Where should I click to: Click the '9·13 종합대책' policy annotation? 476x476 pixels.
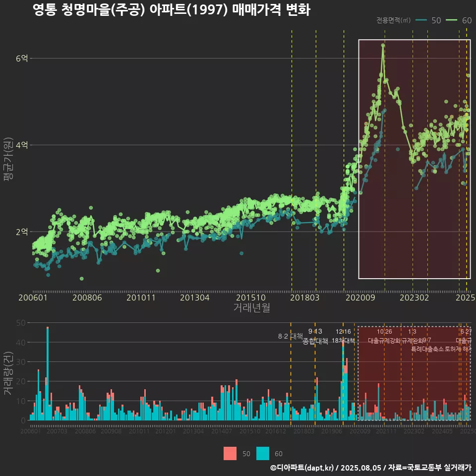(315, 336)
